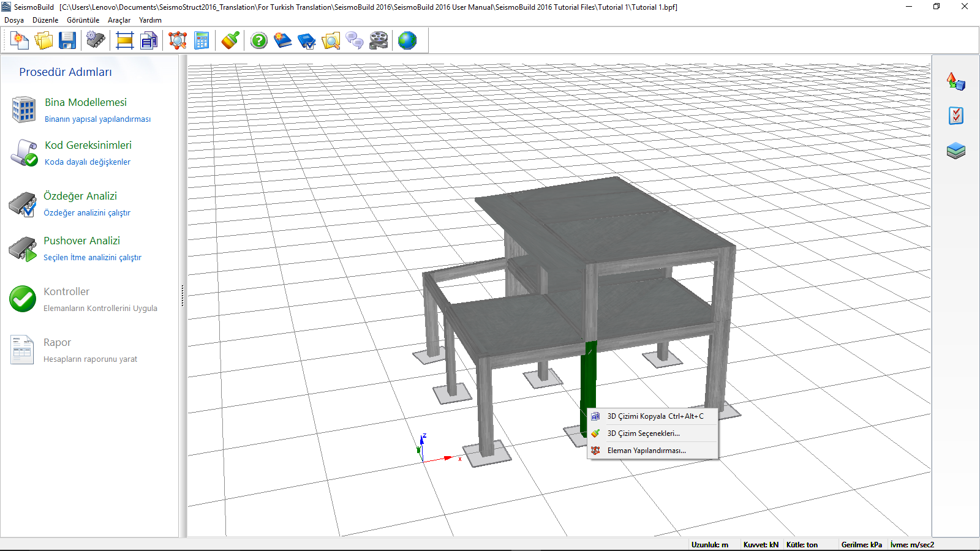Open the Araçlar menu
Image resolution: width=980 pixels, height=551 pixels.
[119, 20]
